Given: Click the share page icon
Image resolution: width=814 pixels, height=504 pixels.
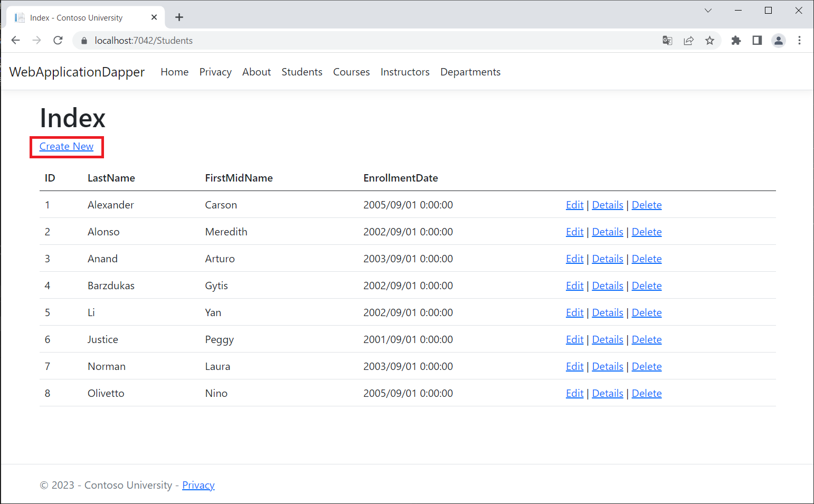Looking at the screenshot, I should pyautogui.click(x=688, y=41).
